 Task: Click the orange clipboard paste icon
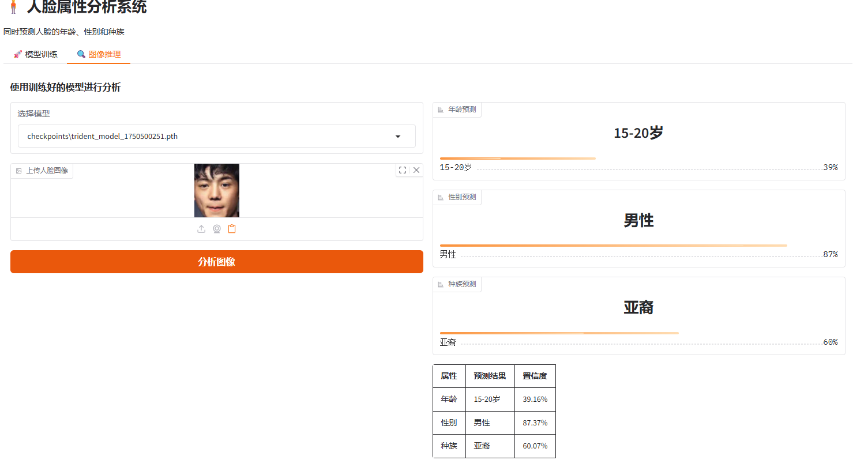pos(232,228)
